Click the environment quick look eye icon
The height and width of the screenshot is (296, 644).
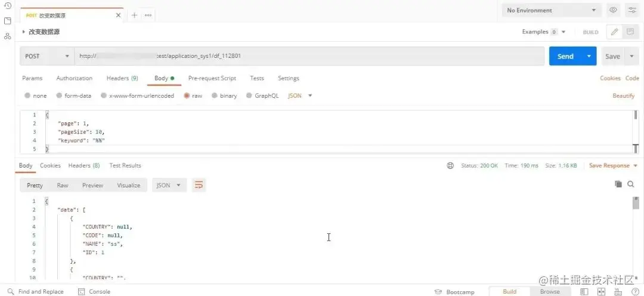pos(613,10)
